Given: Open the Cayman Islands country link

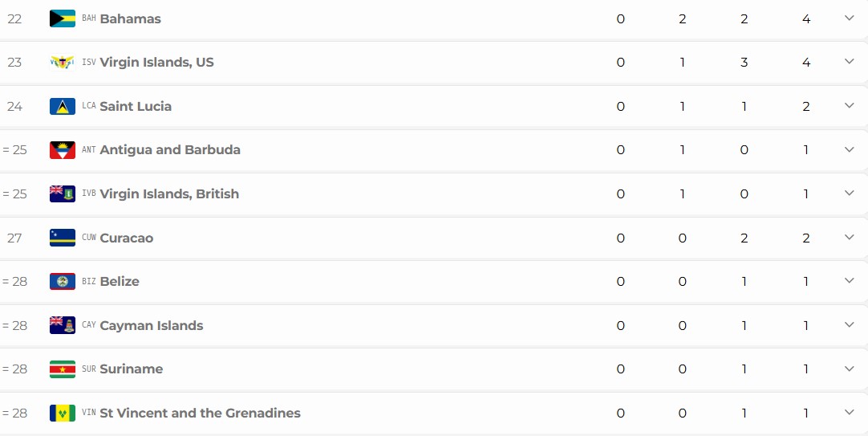Looking at the screenshot, I should tap(151, 325).
